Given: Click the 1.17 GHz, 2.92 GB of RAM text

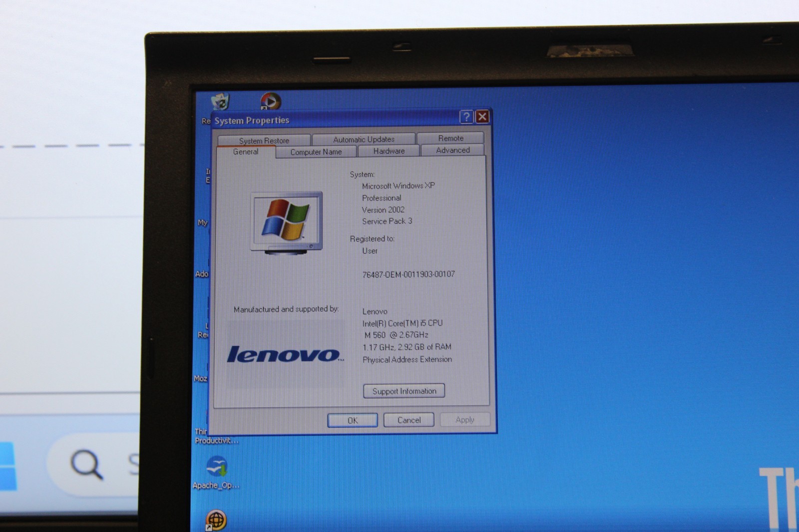Looking at the screenshot, I should tap(407, 347).
